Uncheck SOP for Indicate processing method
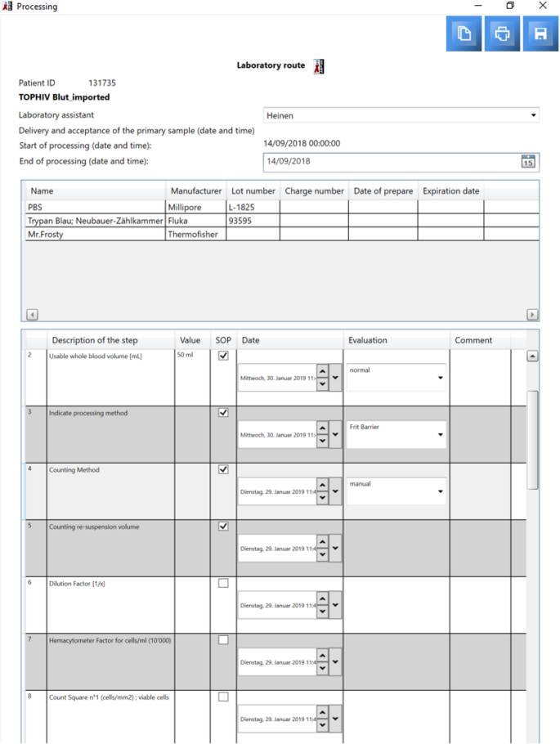Image resolution: width=560 pixels, height=744 pixels. tap(223, 412)
